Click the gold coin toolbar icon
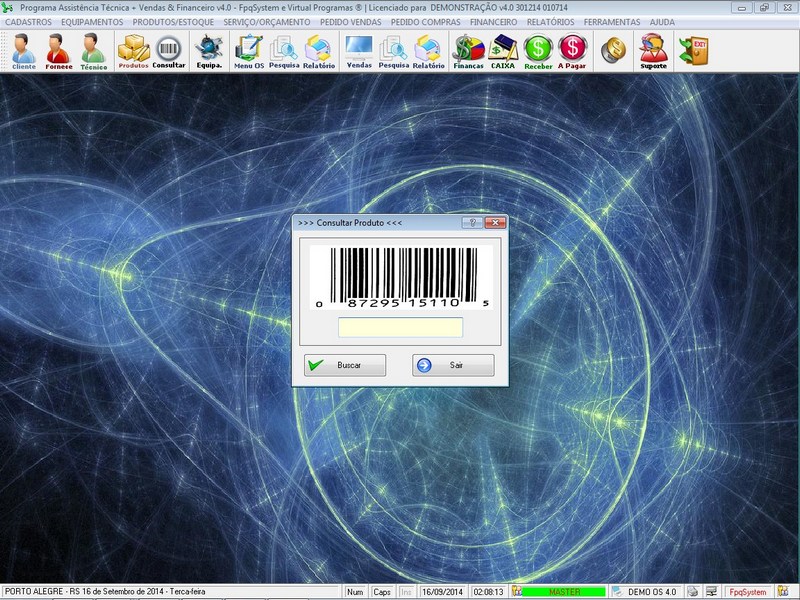The image size is (800, 600). coord(613,50)
